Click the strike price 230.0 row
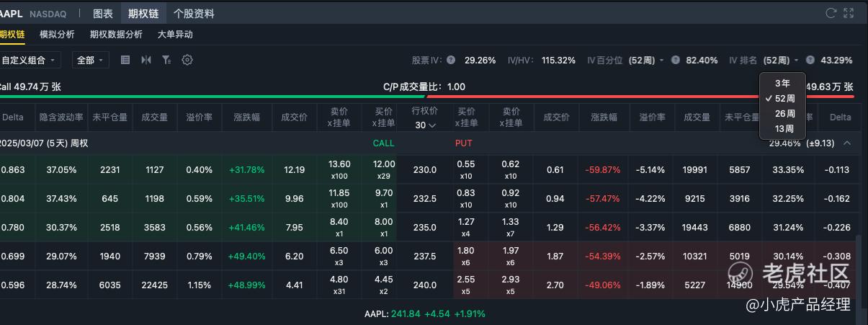The height and width of the screenshot is (325, 868). pyautogui.click(x=425, y=170)
